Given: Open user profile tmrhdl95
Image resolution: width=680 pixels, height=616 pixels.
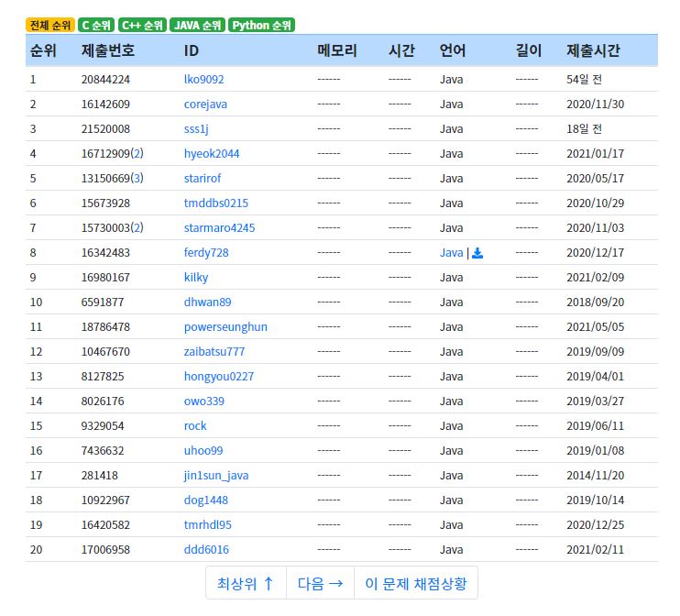Looking at the screenshot, I should (x=208, y=525).
